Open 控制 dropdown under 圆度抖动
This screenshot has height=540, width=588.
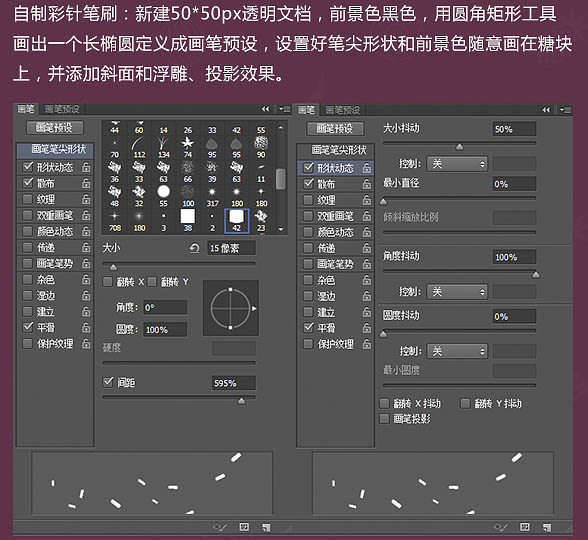click(458, 351)
